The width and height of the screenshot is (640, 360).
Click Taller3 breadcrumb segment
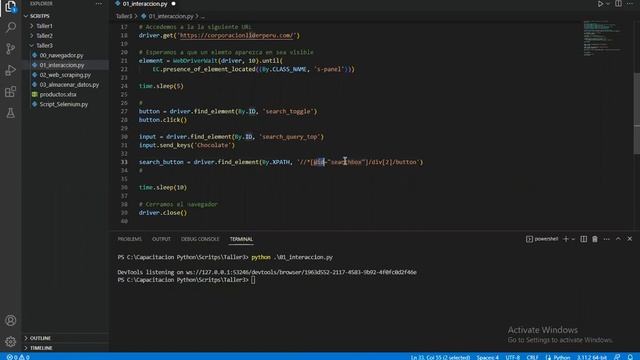coord(124,16)
